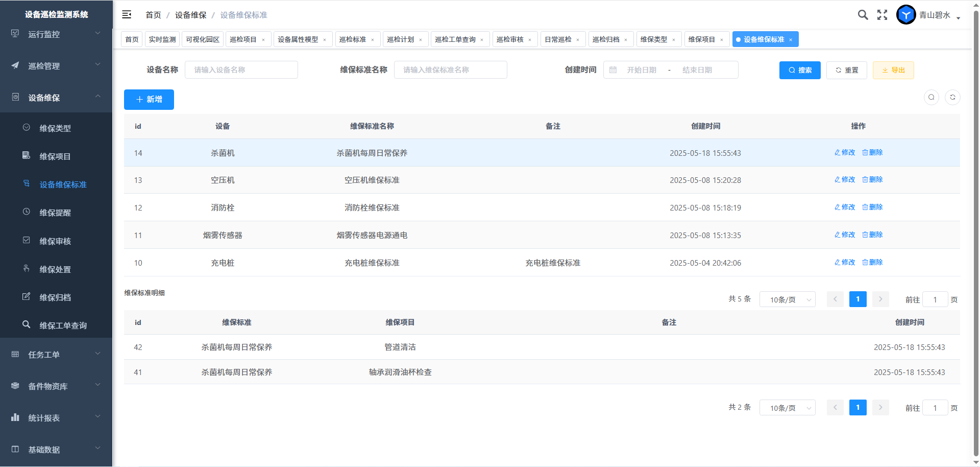Expand the 运行监控 sidebar menu
The width and height of the screenshot is (980, 467).
click(56, 34)
